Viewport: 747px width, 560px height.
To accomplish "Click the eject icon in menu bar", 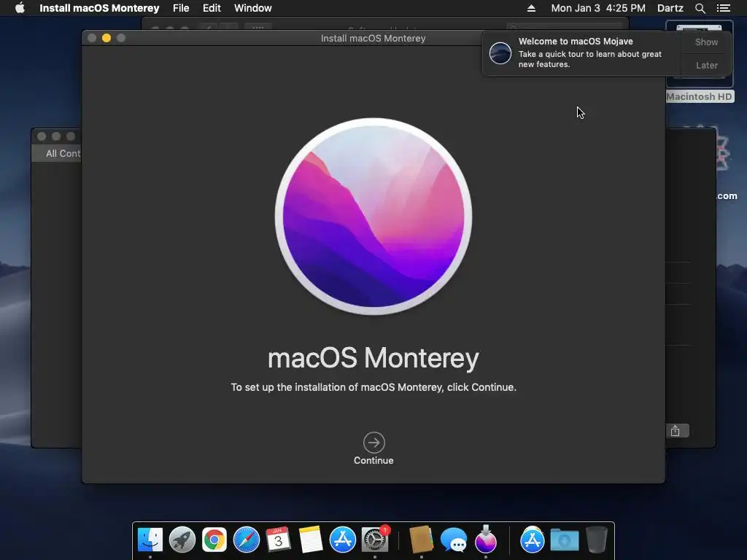I will [x=531, y=8].
